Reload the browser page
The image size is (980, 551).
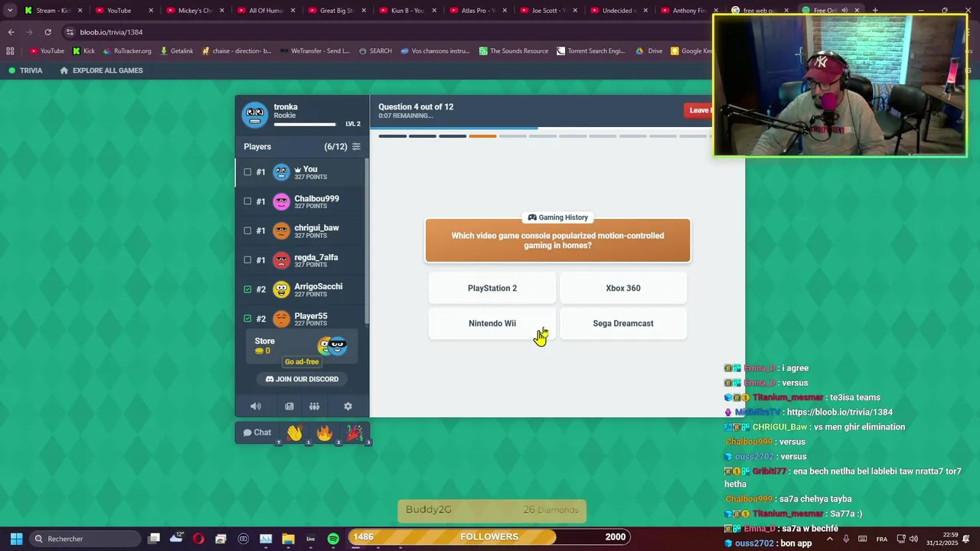47,32
